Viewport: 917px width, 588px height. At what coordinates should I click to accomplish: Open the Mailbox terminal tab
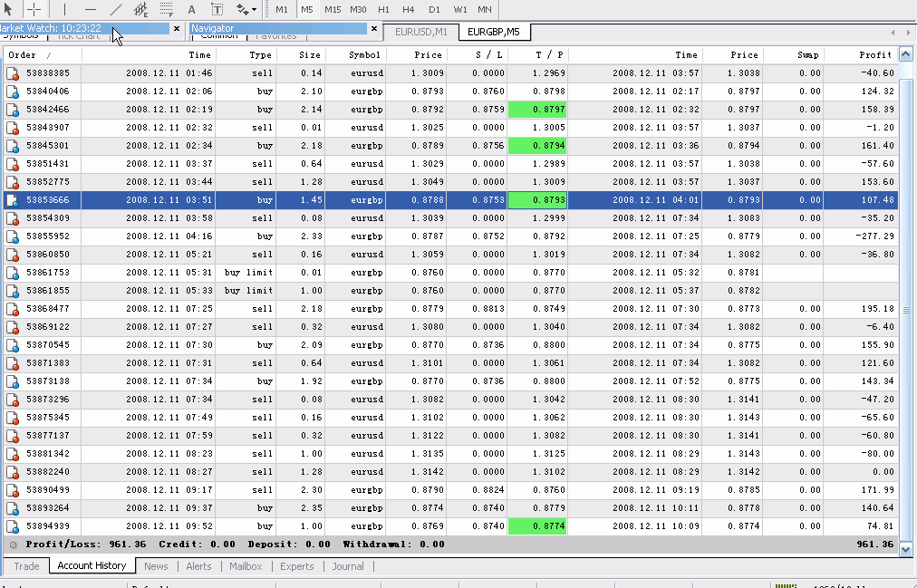pos(246,566)
